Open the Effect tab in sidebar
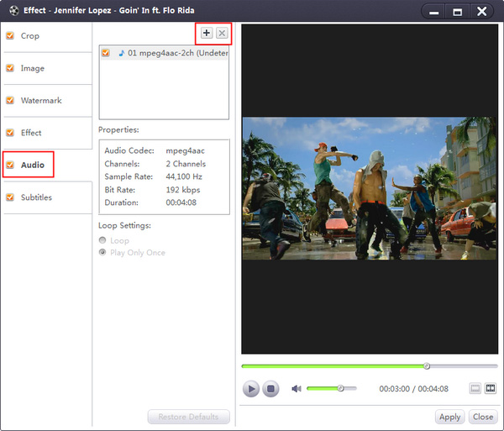 (31, 133)
